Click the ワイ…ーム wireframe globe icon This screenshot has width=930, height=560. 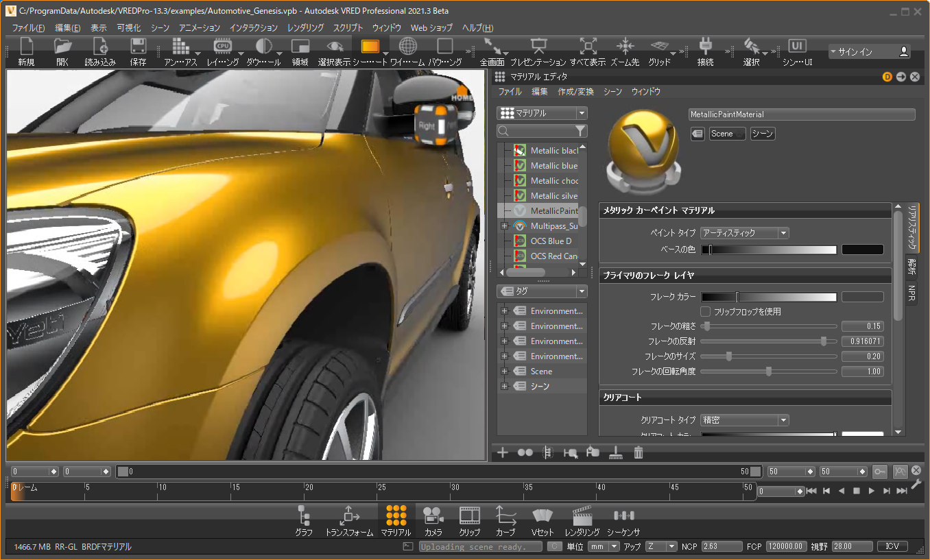point(407,47)
